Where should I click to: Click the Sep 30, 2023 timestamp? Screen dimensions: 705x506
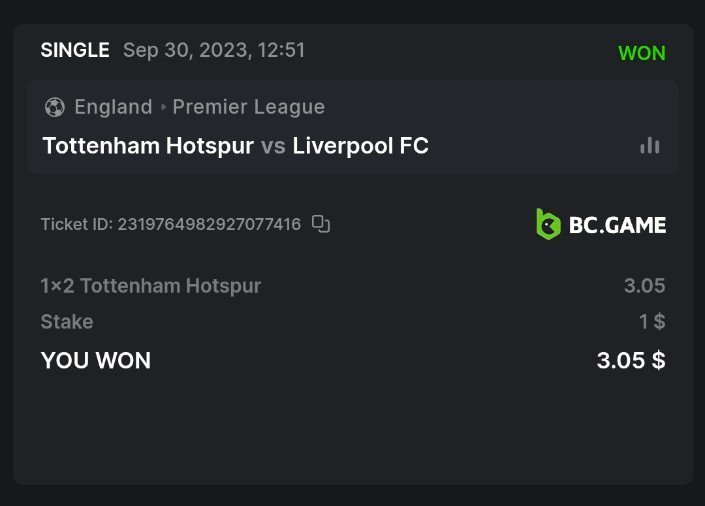pyautogui.click(x=214, y=50)
